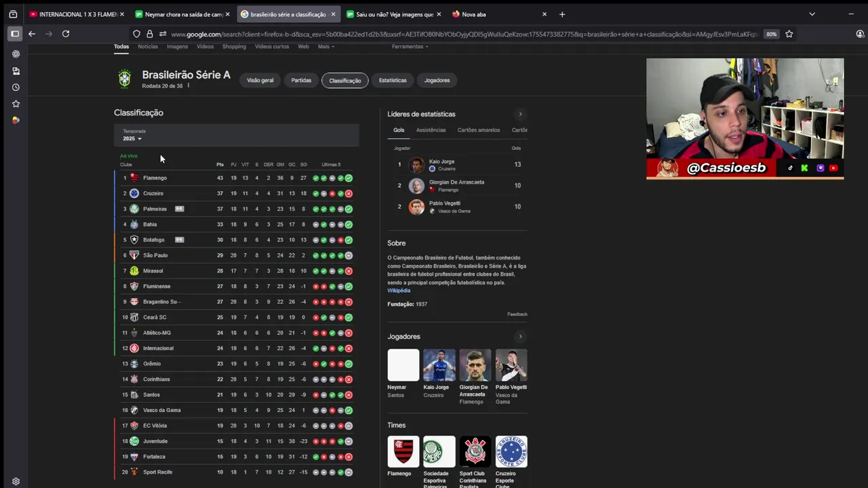Switch to the 'Saiu ou não? Veja imagens' tab
This screenshot has height=488, width=868.
pos(393,14)
